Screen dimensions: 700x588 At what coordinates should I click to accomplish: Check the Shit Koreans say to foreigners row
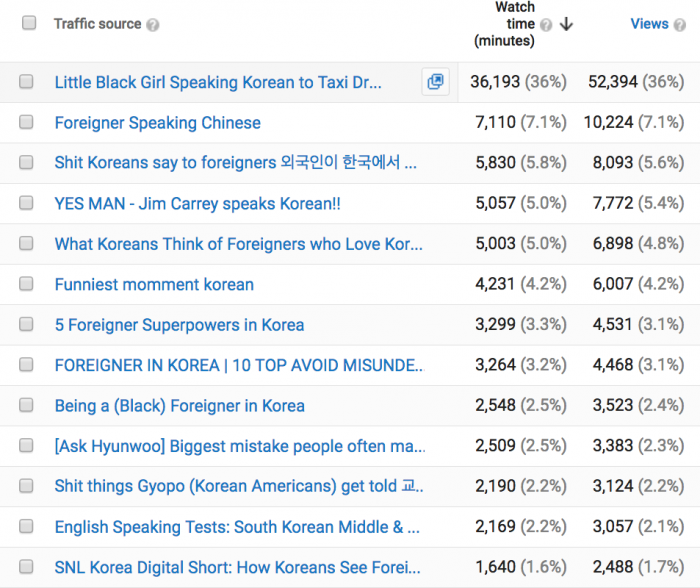[x=26, y=162]
